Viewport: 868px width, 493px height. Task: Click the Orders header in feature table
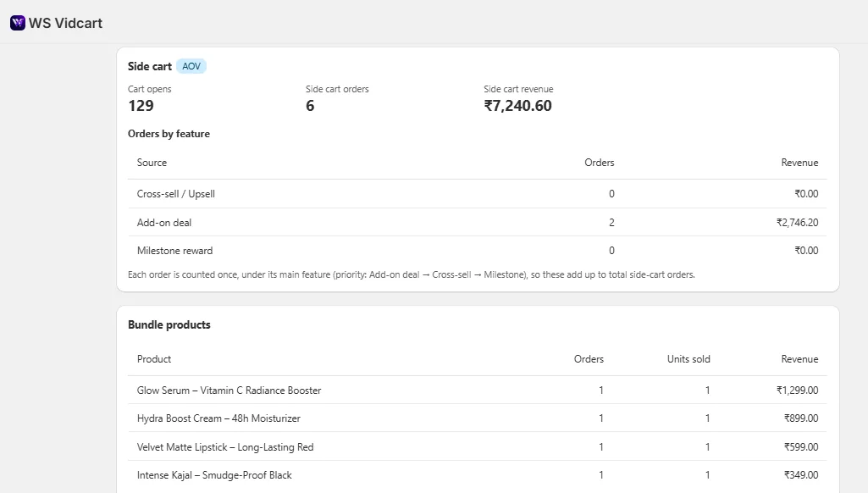point(600,163)
